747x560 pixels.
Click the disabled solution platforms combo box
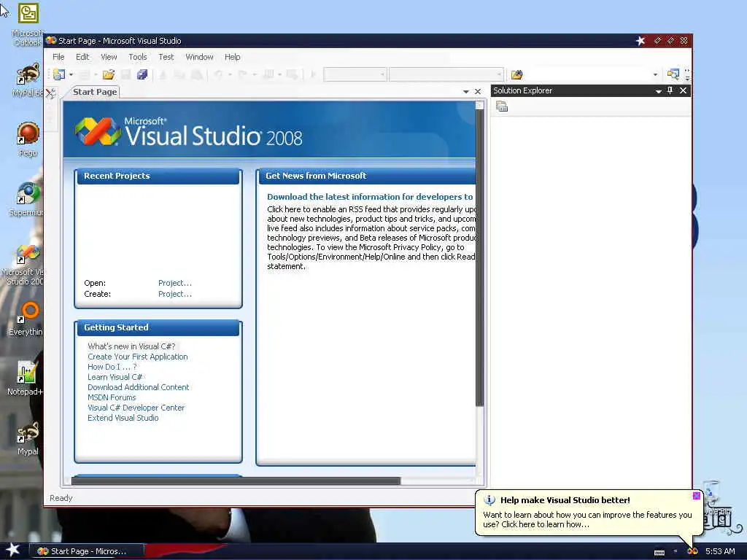(x=446, y=75)
